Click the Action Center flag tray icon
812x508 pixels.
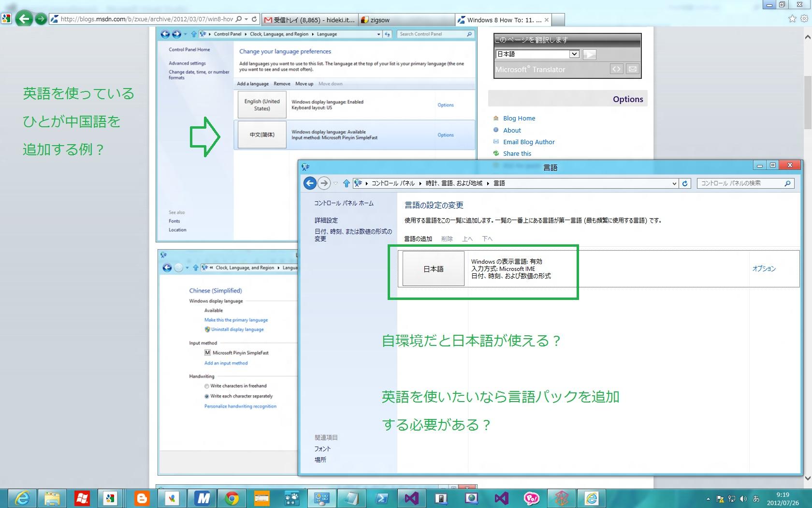(x=720, y=499)
